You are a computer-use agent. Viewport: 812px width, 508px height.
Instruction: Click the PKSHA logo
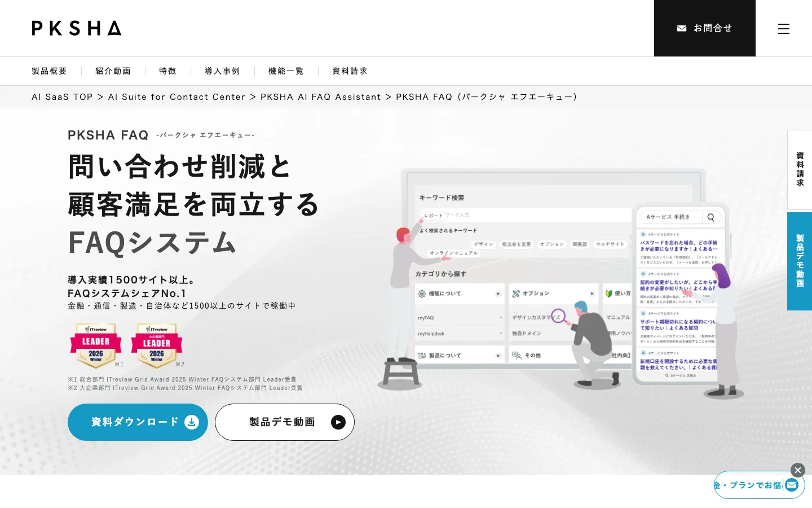(x=77, y=28)
